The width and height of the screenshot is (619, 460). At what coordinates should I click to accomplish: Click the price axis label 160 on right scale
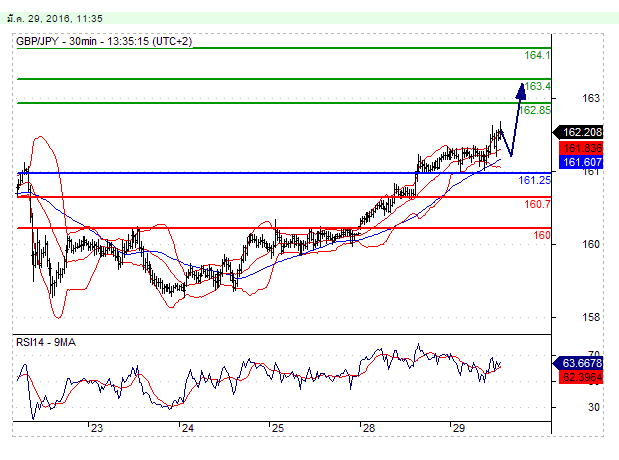pos(591,244)
